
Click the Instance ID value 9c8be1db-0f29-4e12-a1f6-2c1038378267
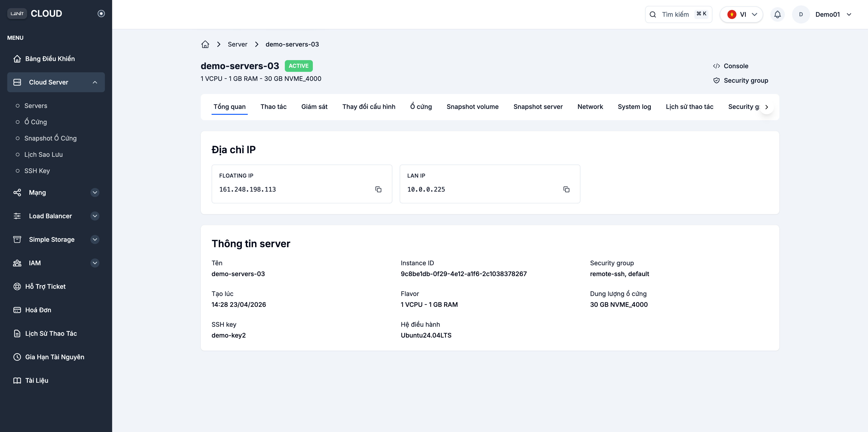coord(463,274)
